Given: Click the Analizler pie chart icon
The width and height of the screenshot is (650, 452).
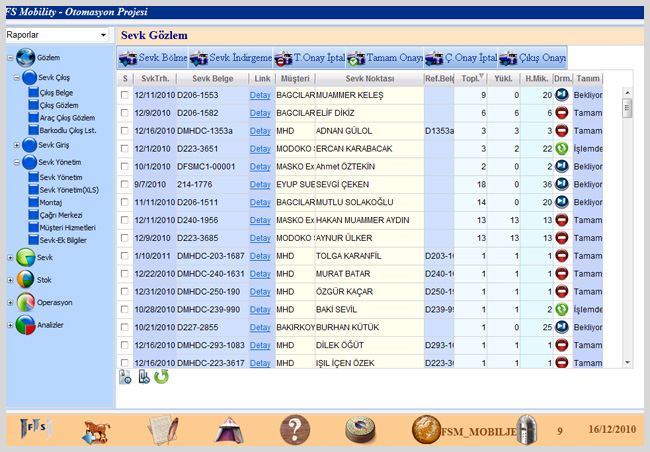Looking at the screenshot, I should (24, 323).
